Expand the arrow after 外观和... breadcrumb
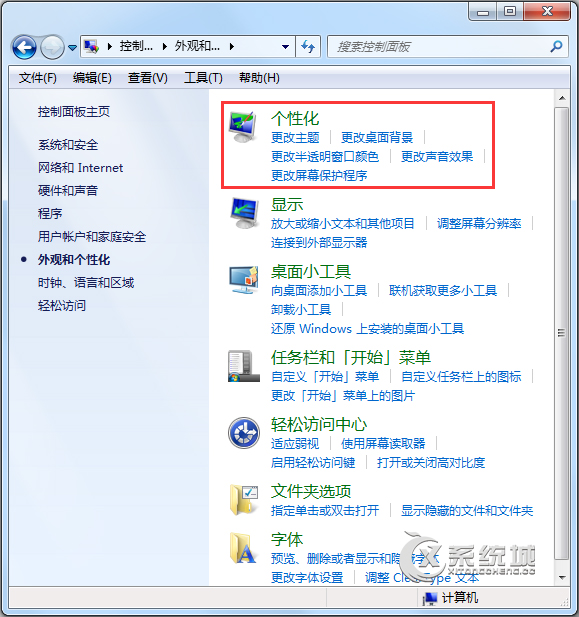Image resolution: width=579 pixels, height=617 pixels. [x=232, y=47]
